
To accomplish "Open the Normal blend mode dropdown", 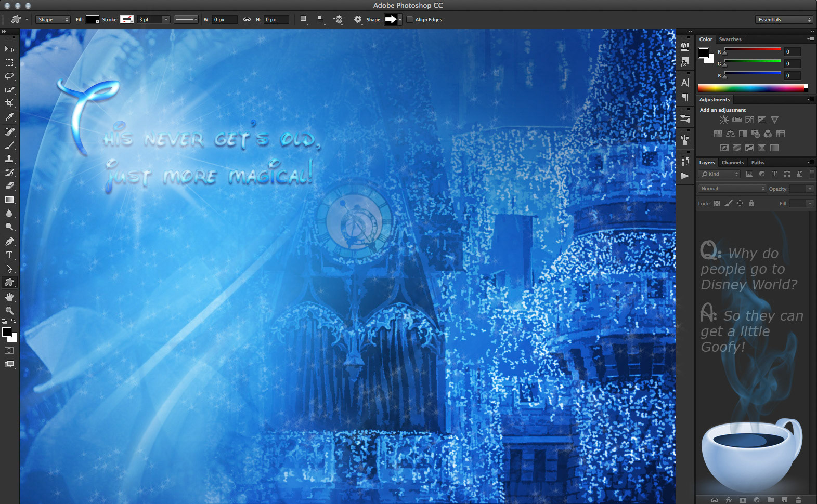I will coord(732,189).
